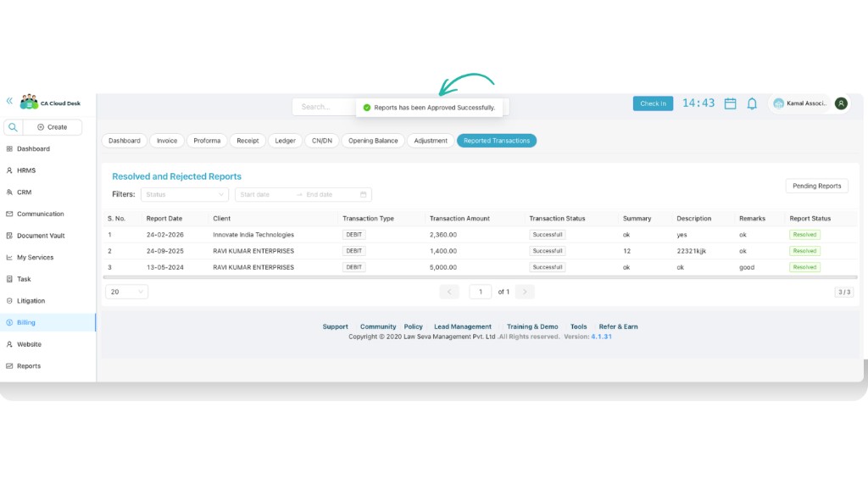Click the Resolved status badge on row one
Image resolution: width=868 pixels, height=496 pixels.
804,234
